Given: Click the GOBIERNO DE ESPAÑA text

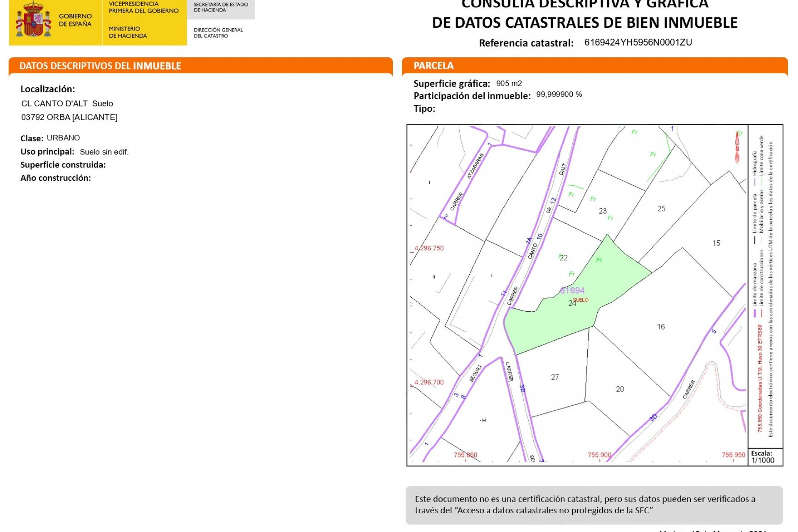Looking at the screenshot, I should [75, 20].
